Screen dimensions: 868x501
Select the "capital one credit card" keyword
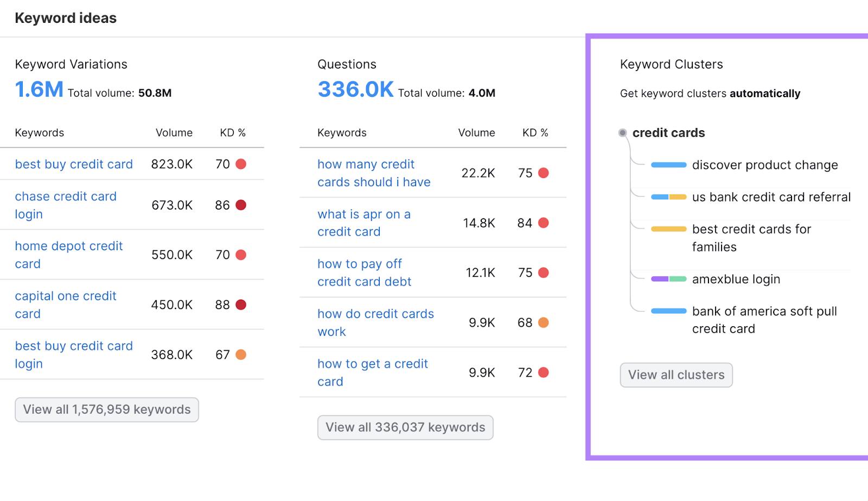click(65, 305)
